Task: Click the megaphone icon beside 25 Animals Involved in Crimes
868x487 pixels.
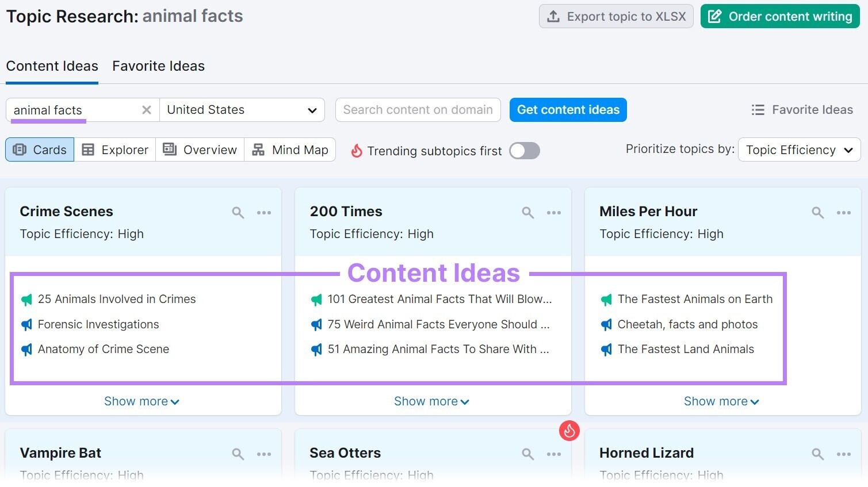Action: [x=26, y=300]
